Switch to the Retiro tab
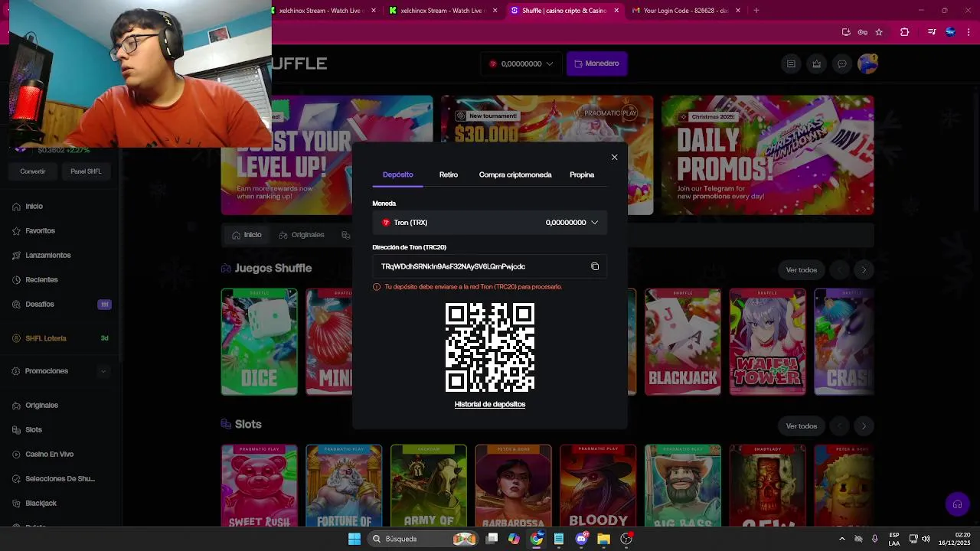This screenshot has width=980, height=551. click(449, 174)
